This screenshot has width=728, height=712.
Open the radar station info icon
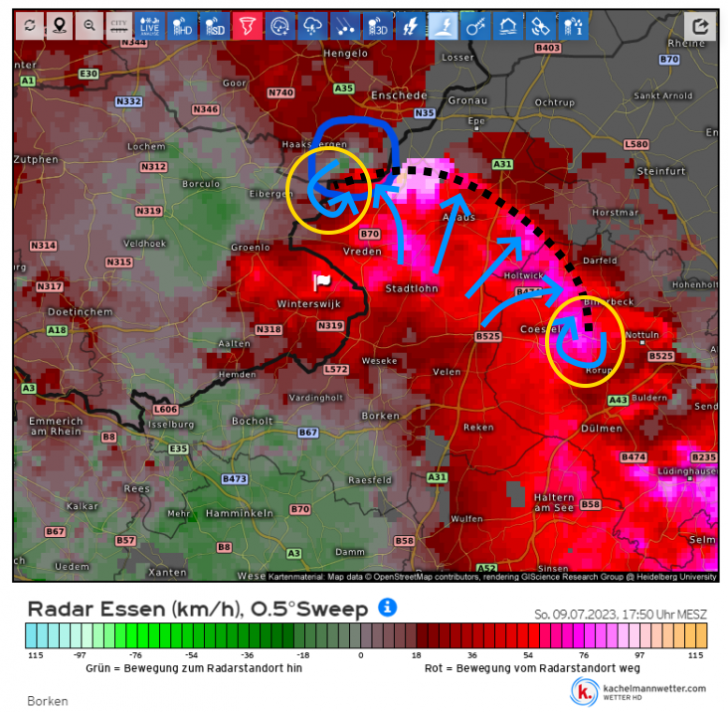[x=572, y=26]
